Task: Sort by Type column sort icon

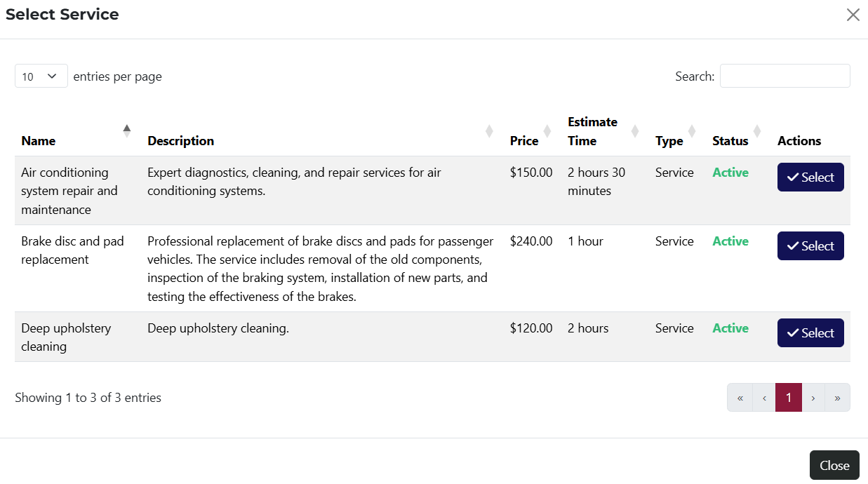Action: point(691,131)
